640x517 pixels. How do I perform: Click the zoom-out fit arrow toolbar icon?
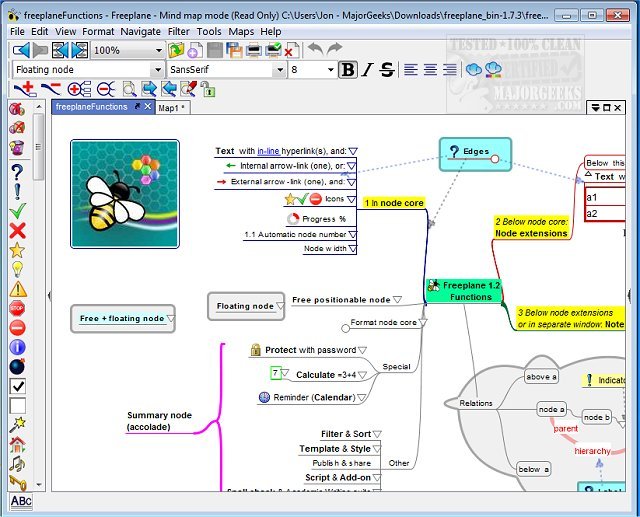pyautogui.click(x=60, y=51)
